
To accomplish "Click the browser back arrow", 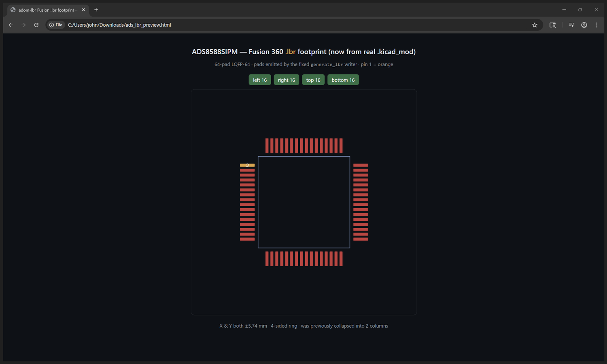I will tap(11, 25).
